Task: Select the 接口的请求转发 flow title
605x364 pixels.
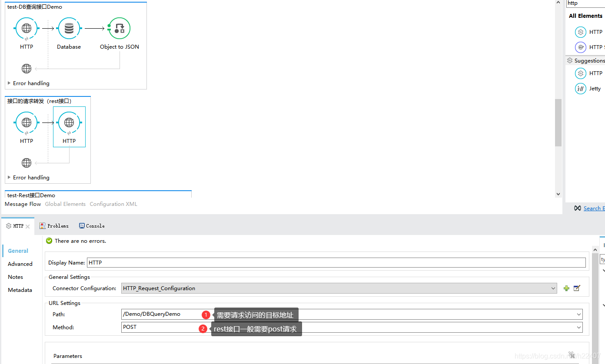Action: 40,101
